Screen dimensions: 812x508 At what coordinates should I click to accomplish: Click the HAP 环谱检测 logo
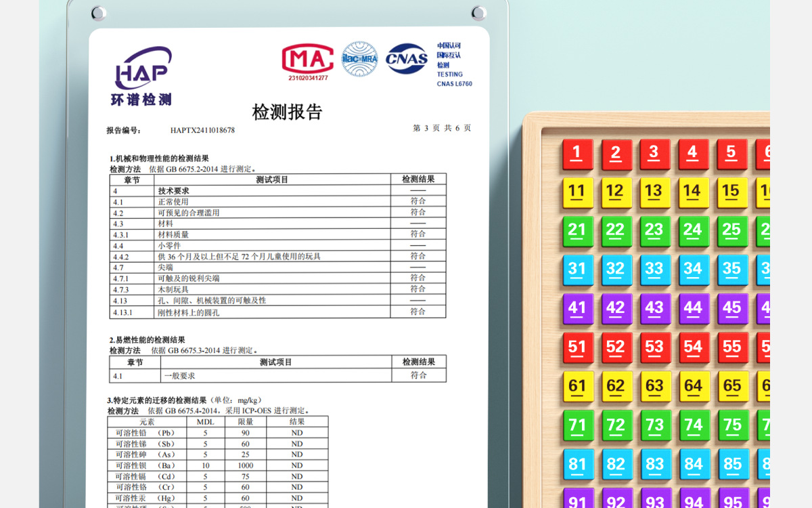click(x=142, y=76)
